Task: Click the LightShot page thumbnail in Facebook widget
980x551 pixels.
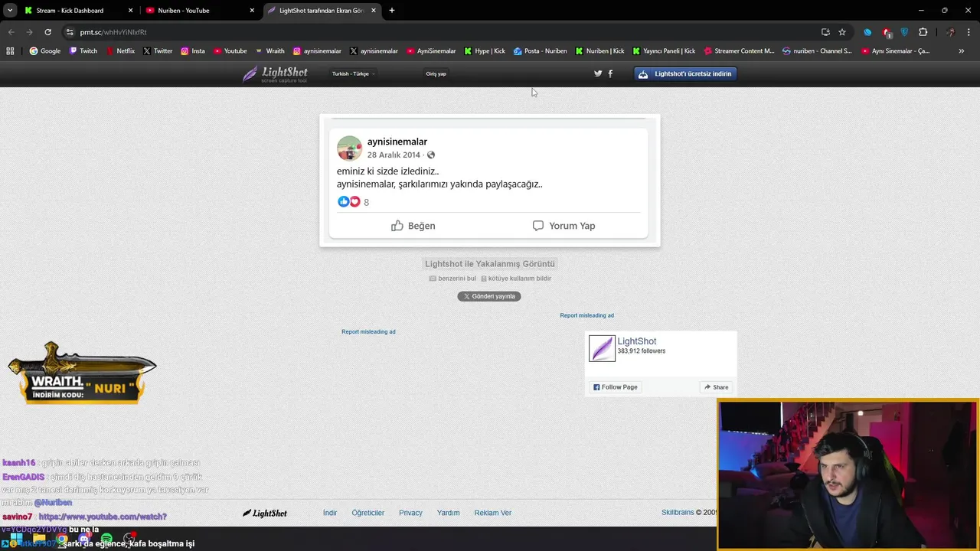Action: point(602,348)
